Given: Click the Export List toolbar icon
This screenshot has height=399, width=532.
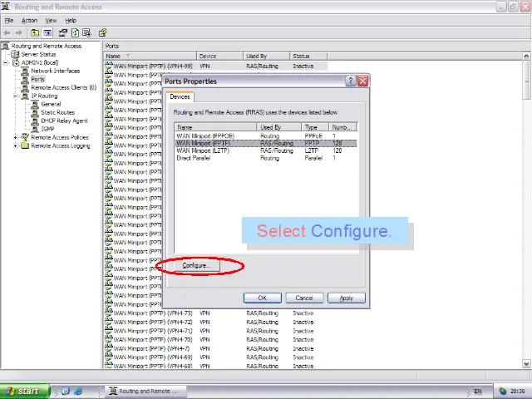Looking at the screenshot, I should (x=86, y=33).
